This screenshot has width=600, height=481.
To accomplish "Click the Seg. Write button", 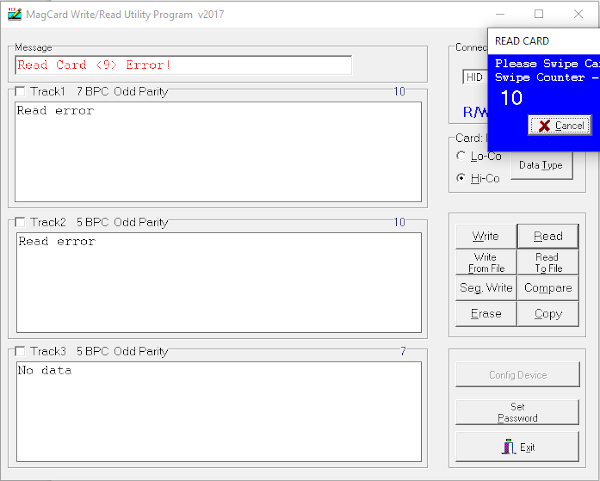I will 486,288.
